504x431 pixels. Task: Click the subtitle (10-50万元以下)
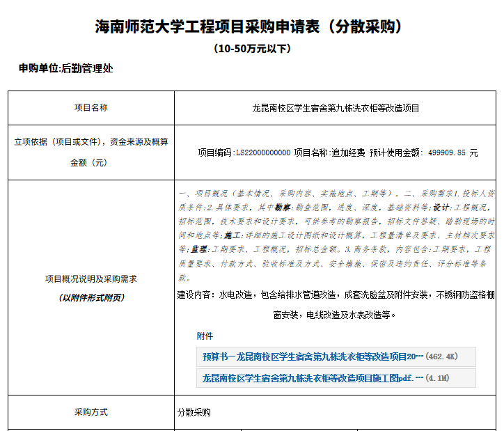(x=252, y=49)
